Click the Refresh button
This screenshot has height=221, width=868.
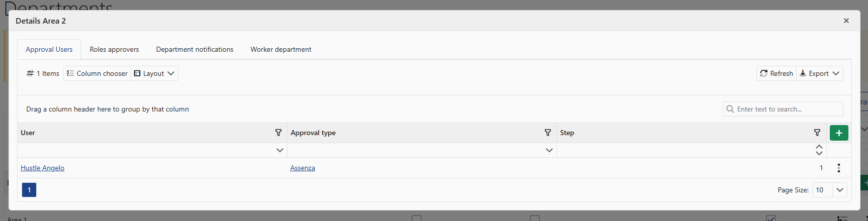coord(777,73)
